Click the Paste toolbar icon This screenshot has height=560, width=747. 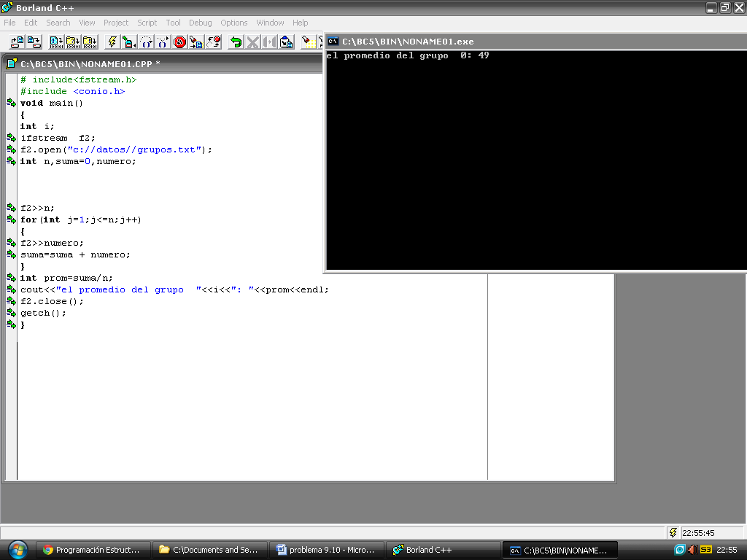click(x=285, y=42)
